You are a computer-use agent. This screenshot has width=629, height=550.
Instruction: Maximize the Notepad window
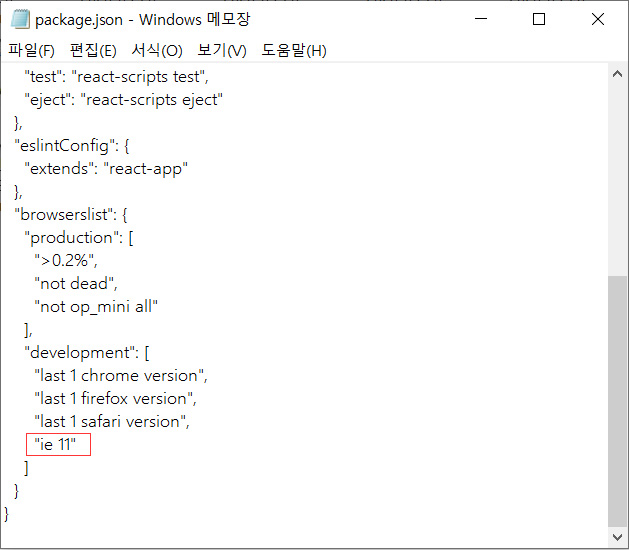pos(539,19)
